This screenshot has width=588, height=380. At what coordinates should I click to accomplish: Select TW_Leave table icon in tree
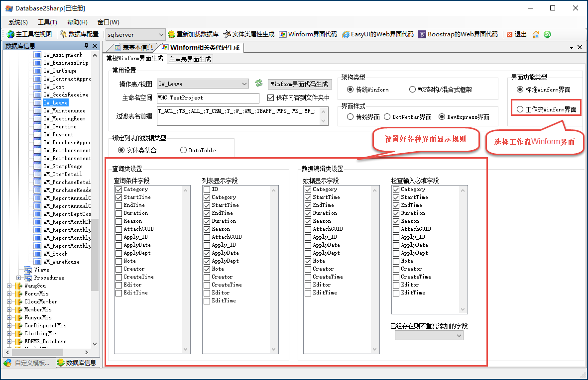[37, 102]
